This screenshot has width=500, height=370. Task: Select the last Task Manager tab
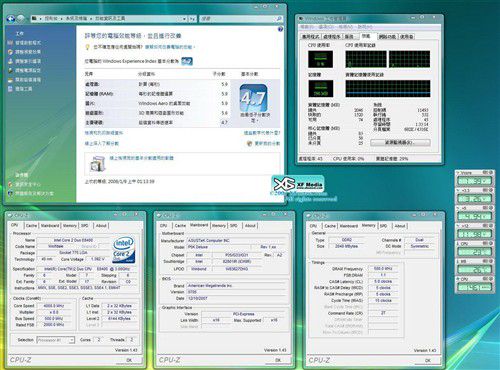[406, 36]
